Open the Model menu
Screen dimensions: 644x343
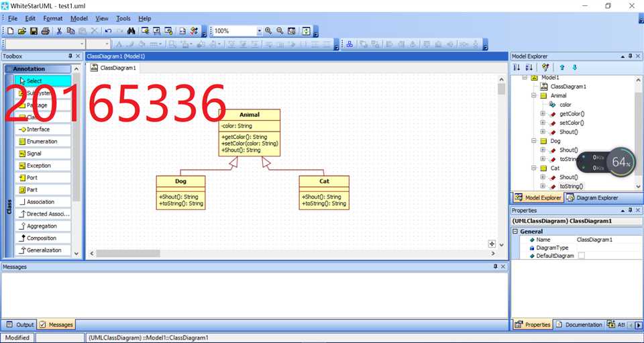coord(79,19)
